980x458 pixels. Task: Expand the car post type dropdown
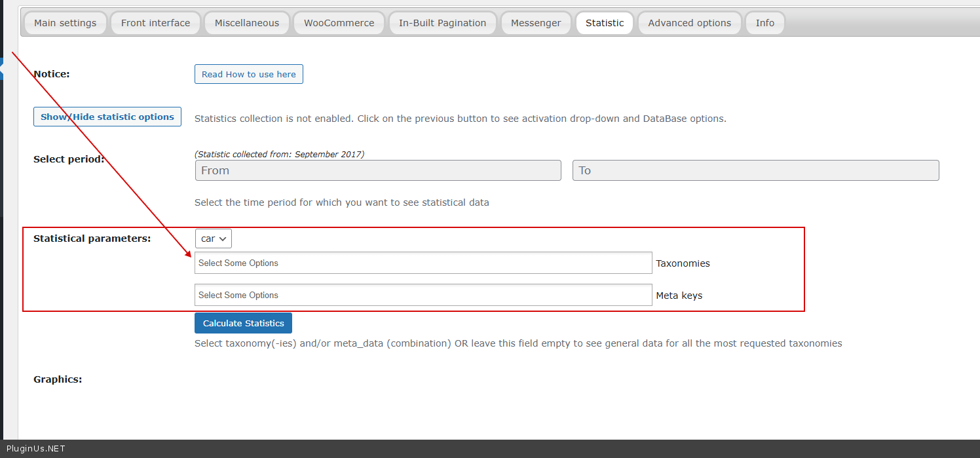(214, 239)
